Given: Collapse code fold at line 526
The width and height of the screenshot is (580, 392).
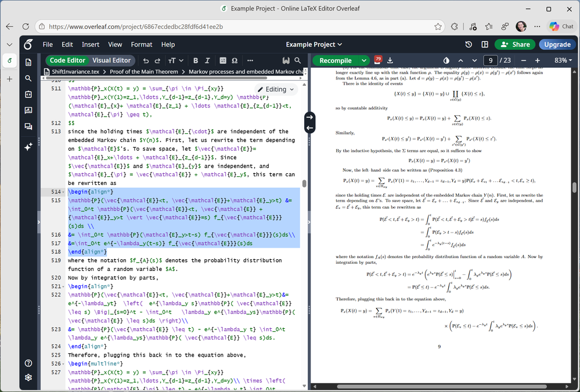Looking at the screenshot, I should coord(63,364).
